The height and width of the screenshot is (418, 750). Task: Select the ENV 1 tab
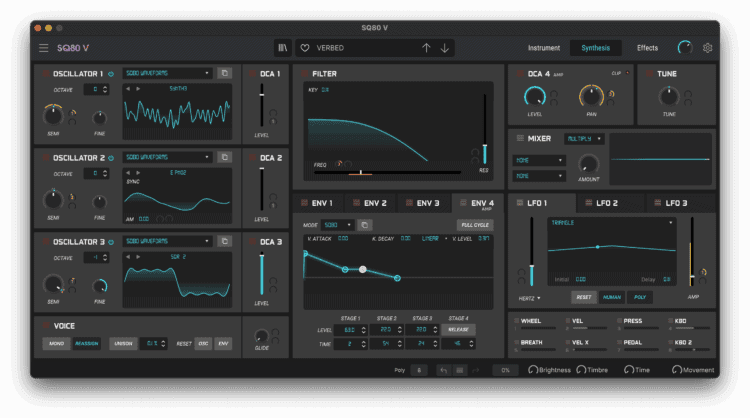(318, 203)
